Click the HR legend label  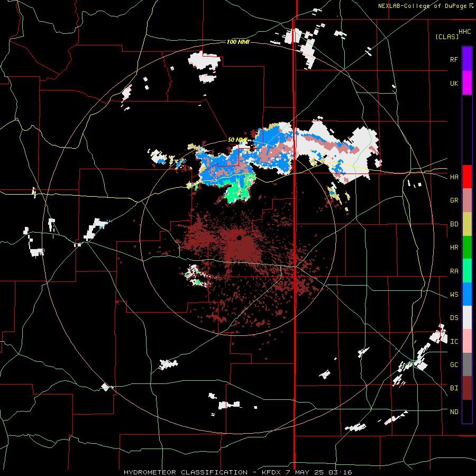coord(454,248)
